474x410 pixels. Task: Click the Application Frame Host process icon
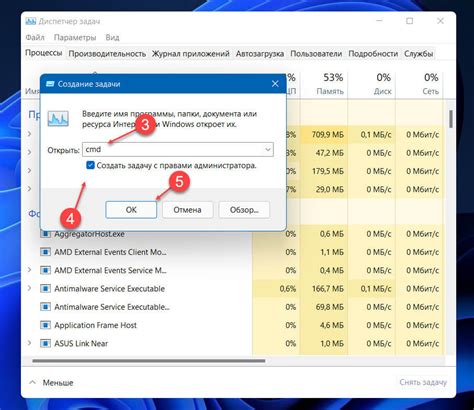coord(45,325)
